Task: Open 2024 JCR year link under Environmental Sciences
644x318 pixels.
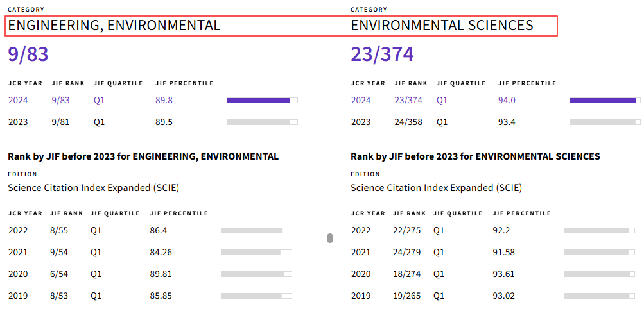Action: [361, 100]
